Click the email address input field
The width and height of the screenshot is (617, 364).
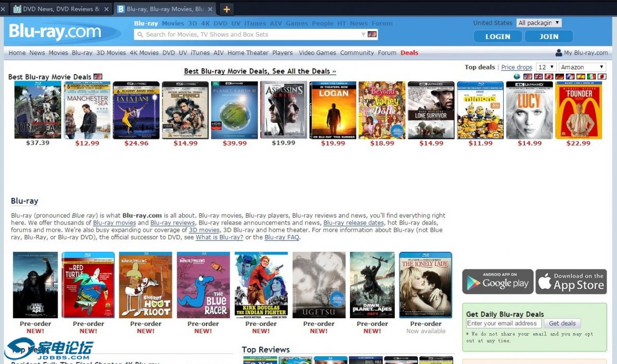pyautogui.click(x=503, y=323)
